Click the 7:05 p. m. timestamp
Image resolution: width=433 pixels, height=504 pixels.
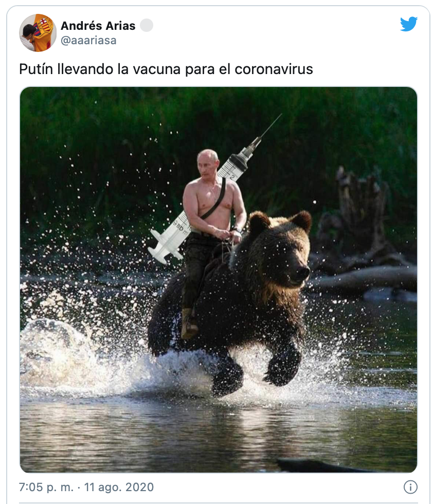point(46,488)
